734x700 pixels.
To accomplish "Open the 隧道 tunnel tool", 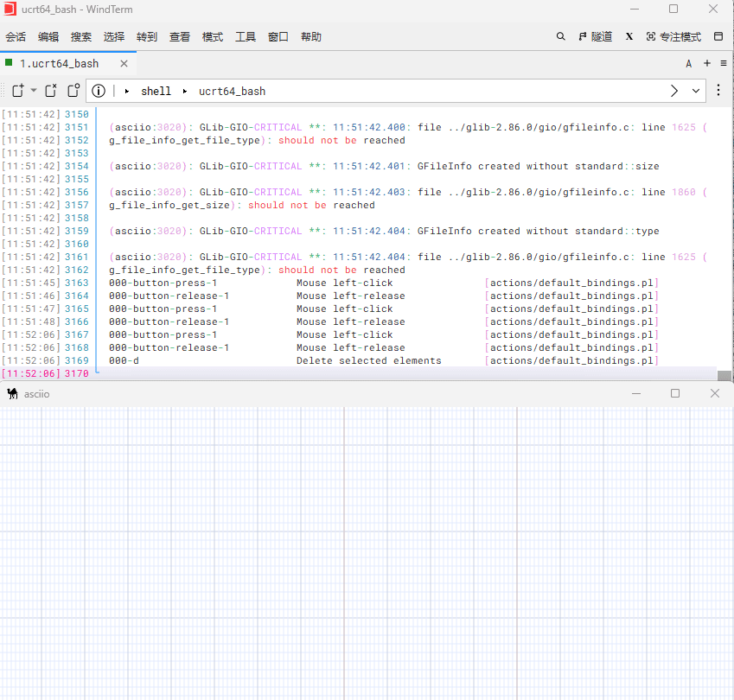I will coord(595,37).
